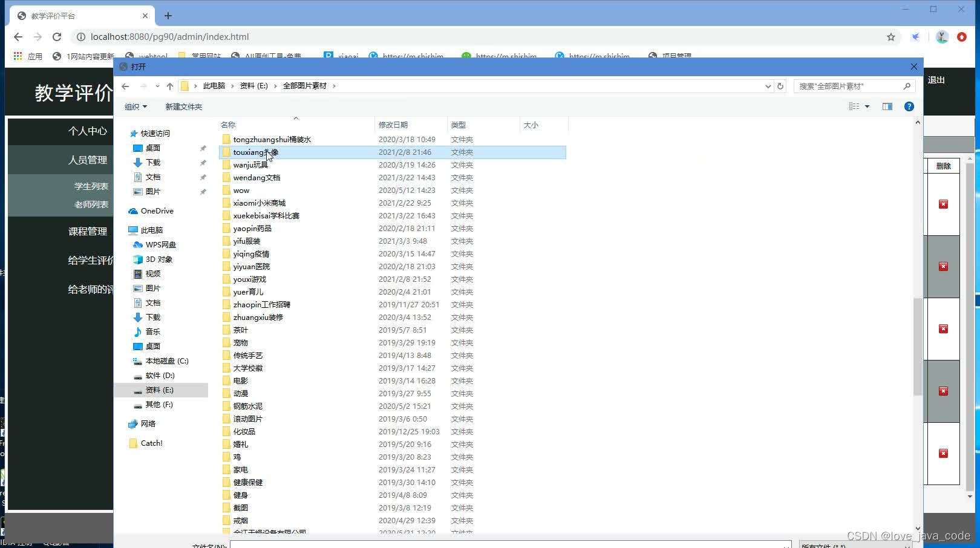Reload the browser page

(x=57, y=37)
